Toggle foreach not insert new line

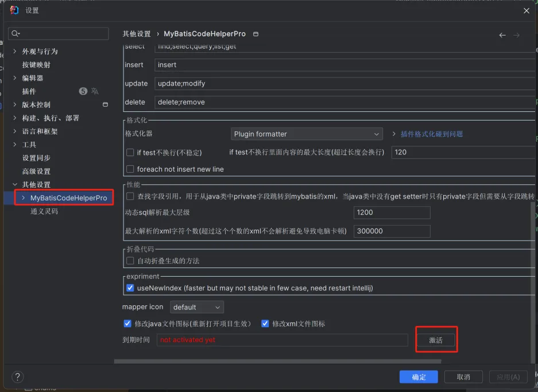tap(130, 169)
